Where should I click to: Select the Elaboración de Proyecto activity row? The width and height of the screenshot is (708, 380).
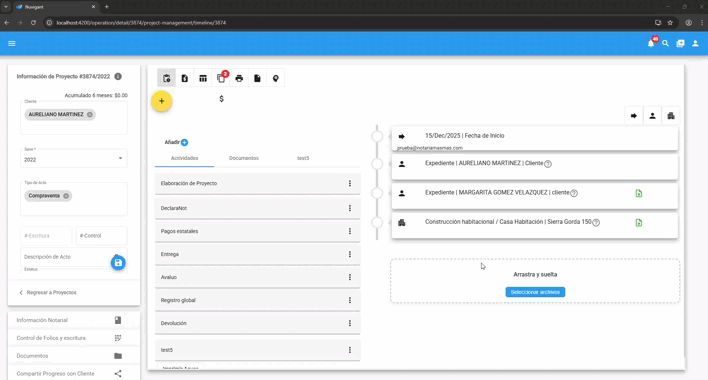pyautogui.click(x=257, y=184)
